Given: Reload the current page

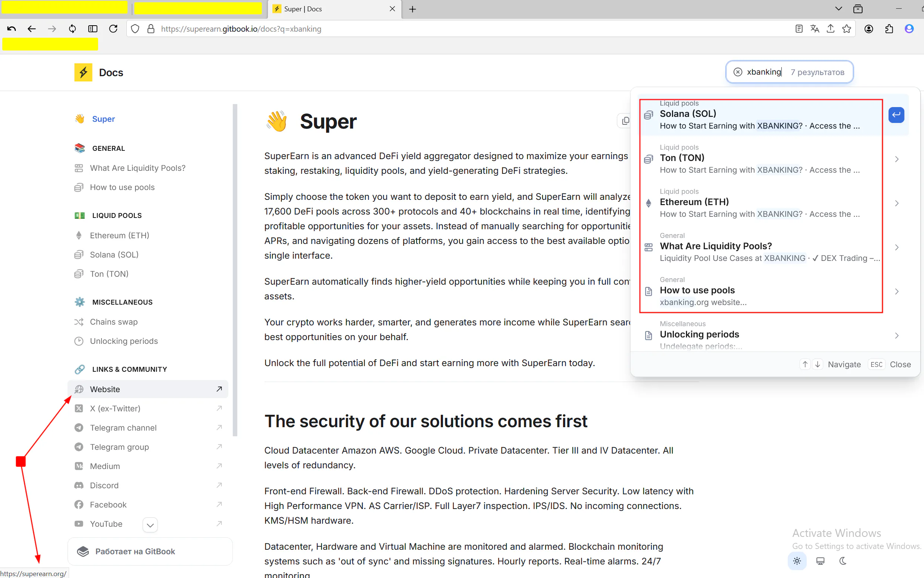Looking at the screenshot, I should click(x=113, y=29).
